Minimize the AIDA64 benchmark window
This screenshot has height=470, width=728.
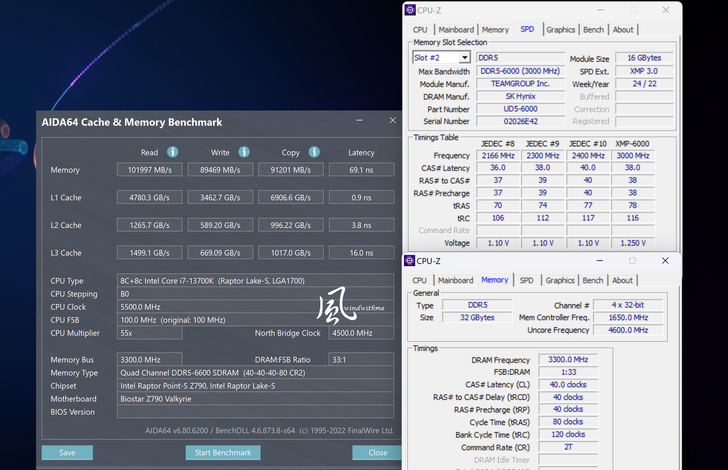pyautogui.click(x=358, y=122)
